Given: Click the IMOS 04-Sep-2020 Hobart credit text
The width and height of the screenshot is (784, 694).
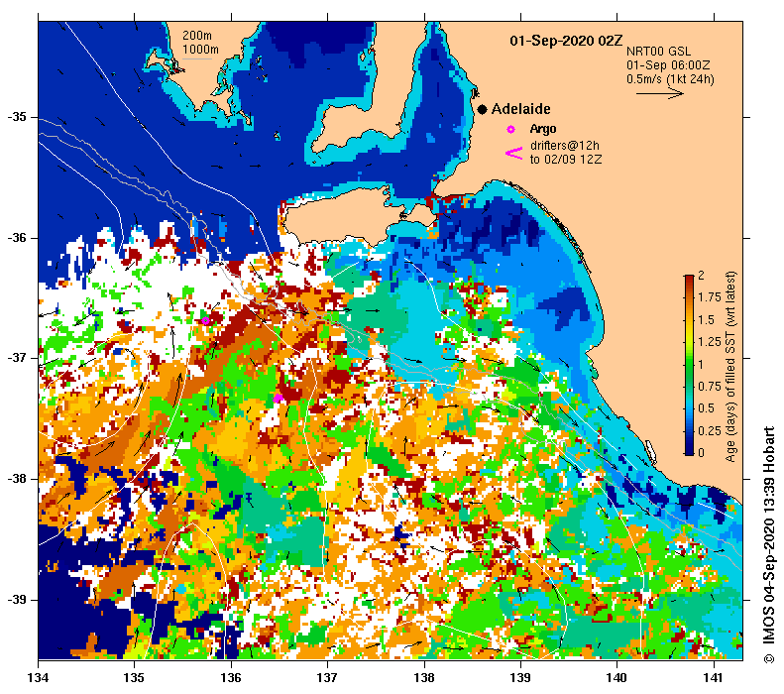Looking at the screenshot, I should pos(768,545).
